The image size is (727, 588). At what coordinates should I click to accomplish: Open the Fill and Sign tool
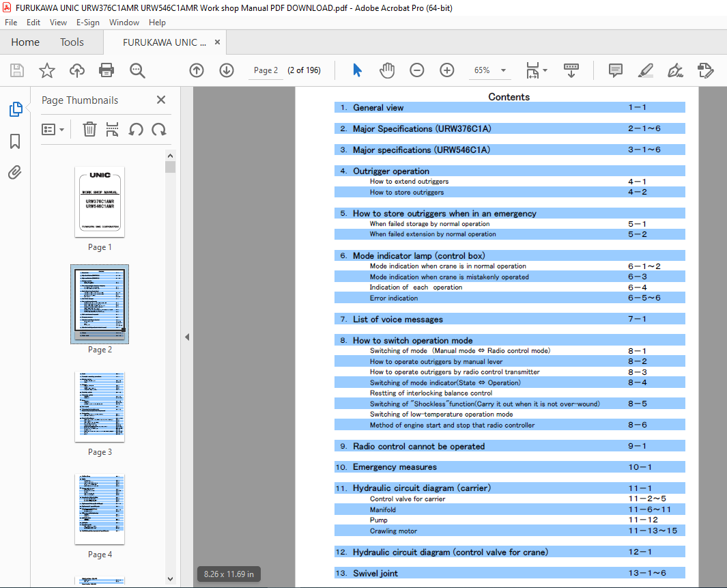click(676, 70)
